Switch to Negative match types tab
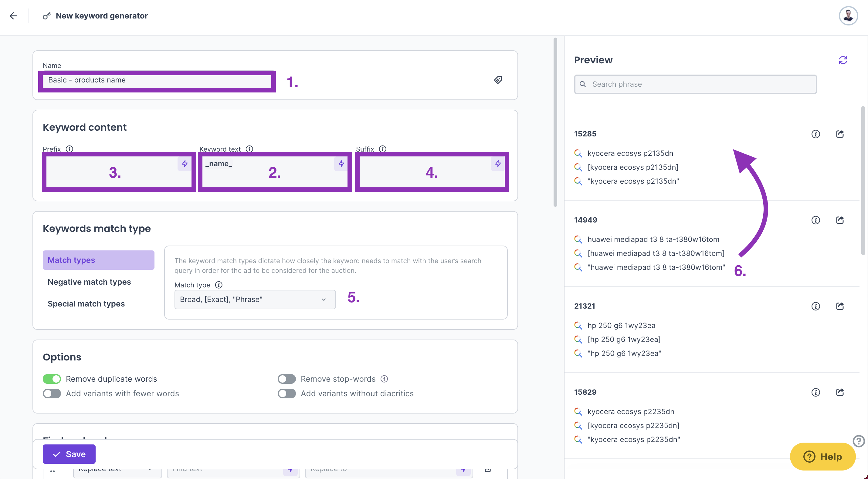This screenshot has height=479, width=868. point(89,282)
